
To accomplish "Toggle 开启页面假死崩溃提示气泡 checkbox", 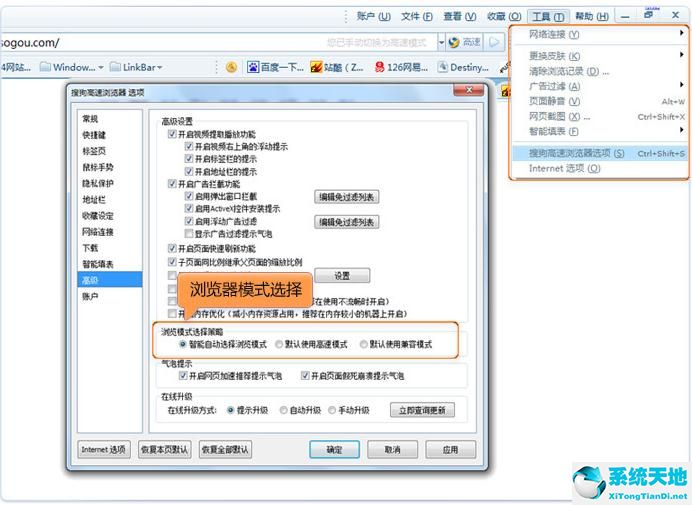I will pyautogui.click(x=305, y=376).
